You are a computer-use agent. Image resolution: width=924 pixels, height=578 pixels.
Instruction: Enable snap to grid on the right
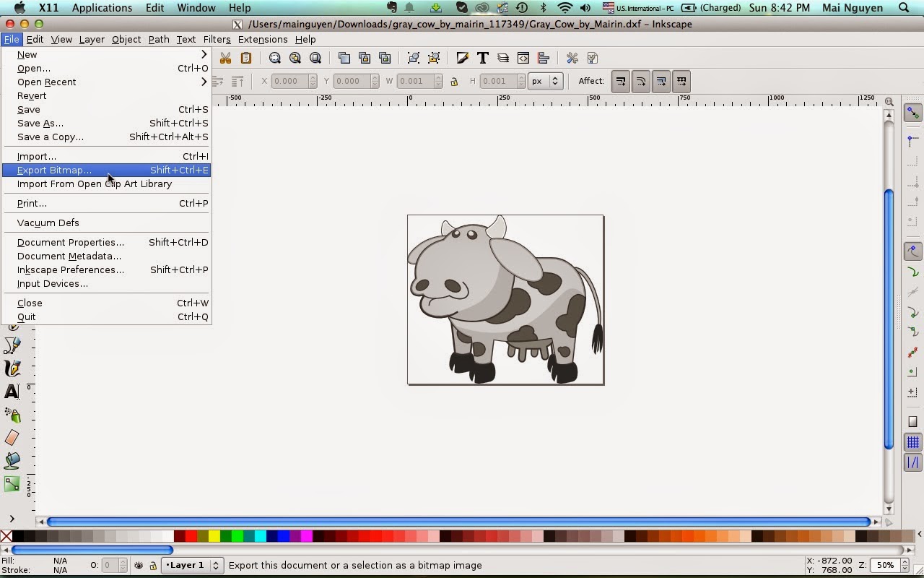912,441
